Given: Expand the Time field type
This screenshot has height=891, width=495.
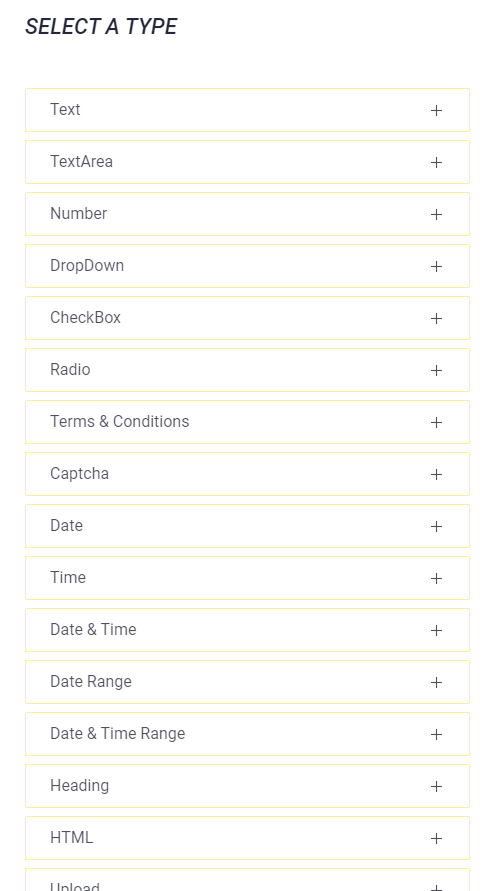Looking at the screenshot, I should point(247,578).
